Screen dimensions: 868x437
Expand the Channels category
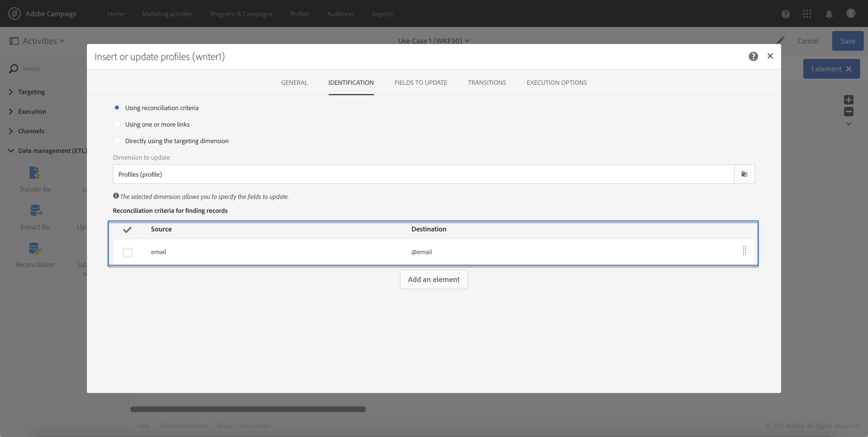click(11, 131)
